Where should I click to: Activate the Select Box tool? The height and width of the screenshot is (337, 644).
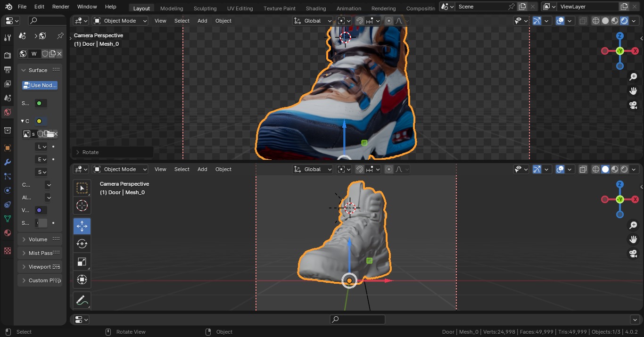(x=82, y=188)
